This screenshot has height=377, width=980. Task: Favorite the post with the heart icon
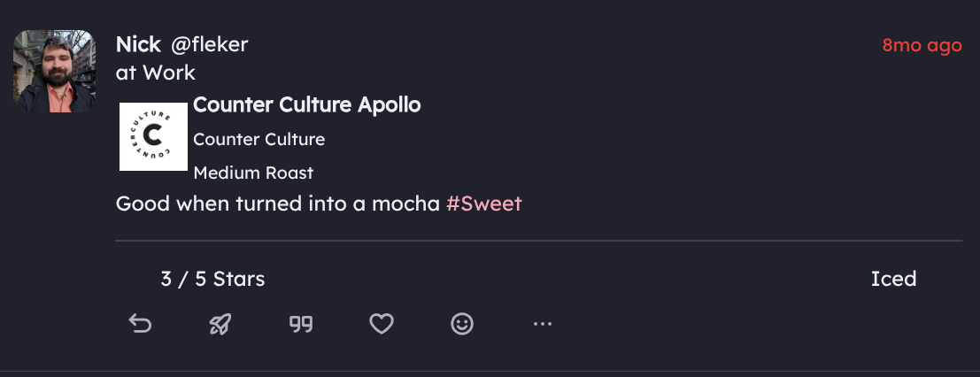point(382,325)
